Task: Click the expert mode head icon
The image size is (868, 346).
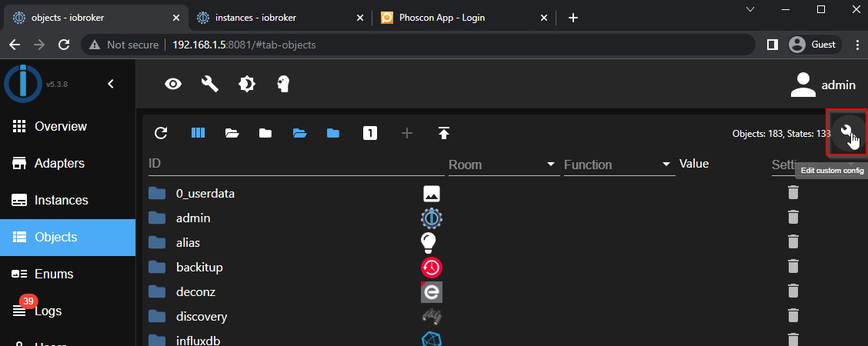Action: (283, 84)
